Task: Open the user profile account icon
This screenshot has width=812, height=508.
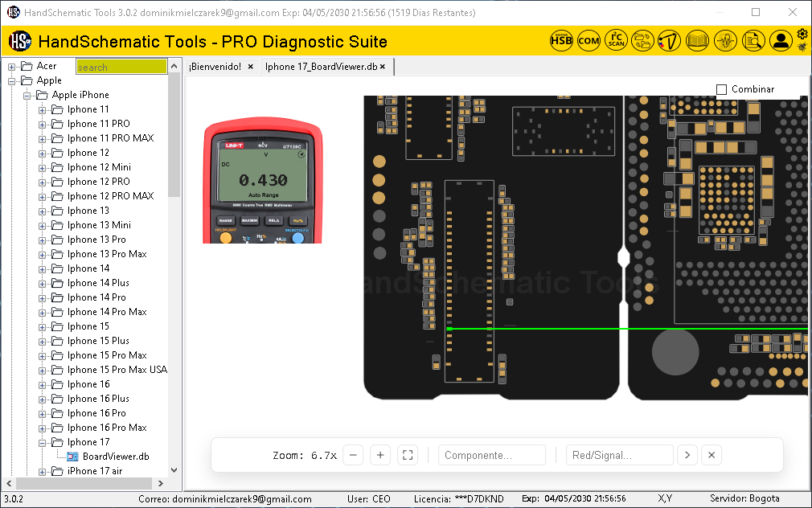Action: pos(781,40)
